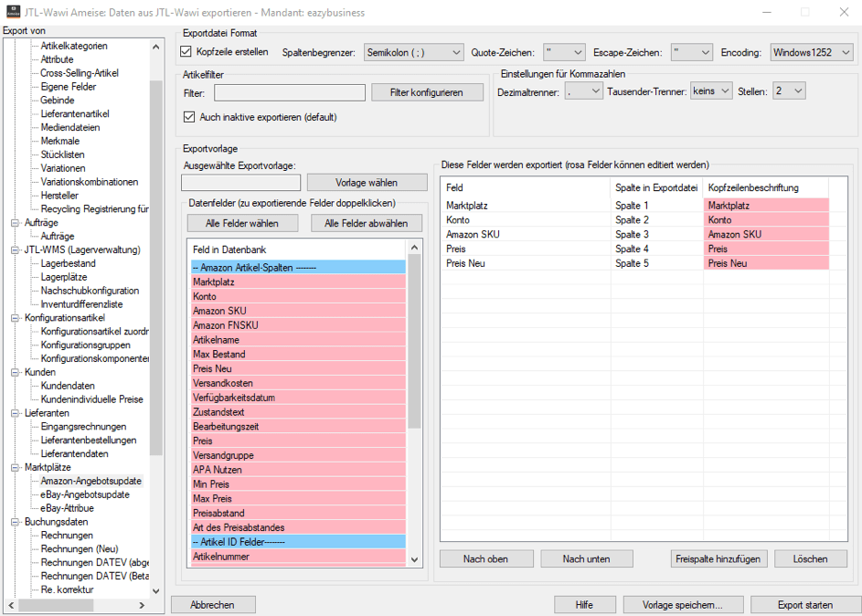Image resolution: width=862 pixels, height=616 pixels.
Task: Click the Filter konfigurieren button
Action: point(427,92)
